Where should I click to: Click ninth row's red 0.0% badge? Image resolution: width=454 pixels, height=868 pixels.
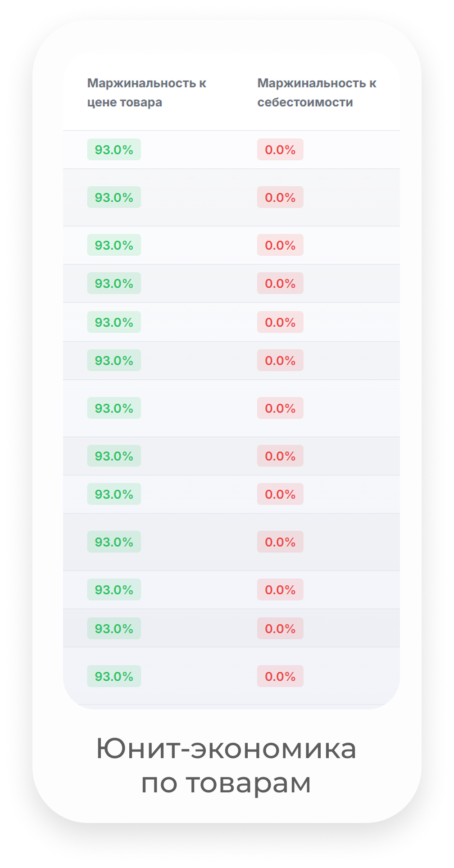pyautogui.click(x=280, y=494)
